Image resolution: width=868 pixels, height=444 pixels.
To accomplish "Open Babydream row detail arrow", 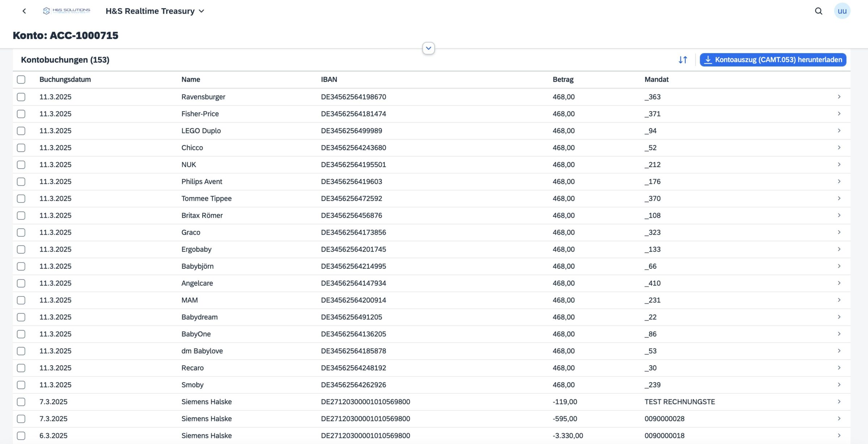I will [839, 317].
